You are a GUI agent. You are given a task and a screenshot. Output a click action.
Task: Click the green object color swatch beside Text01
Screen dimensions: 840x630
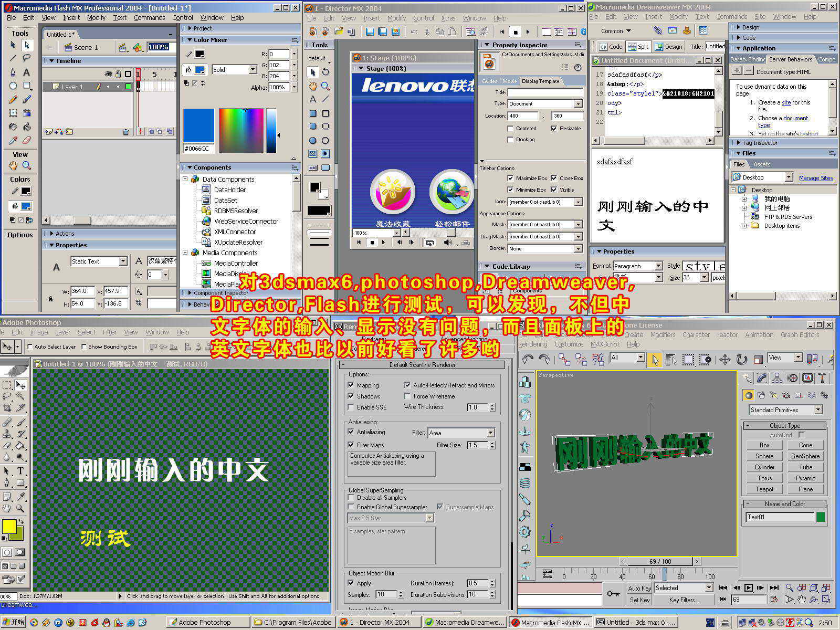pos(821,517)
